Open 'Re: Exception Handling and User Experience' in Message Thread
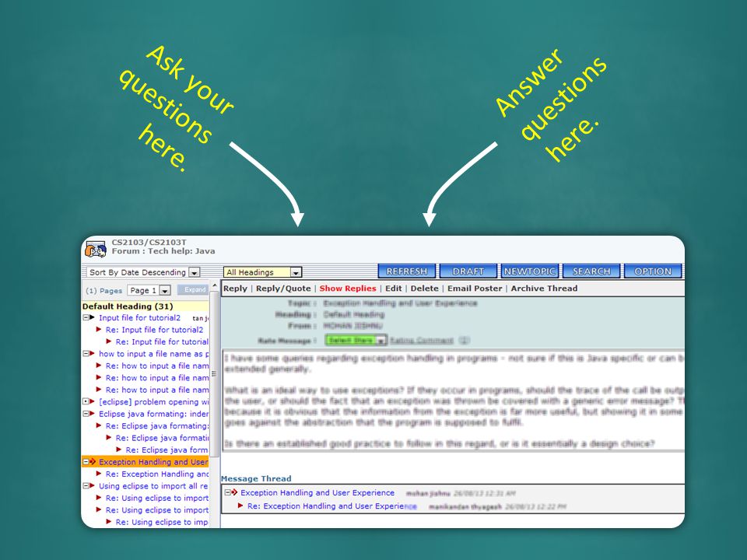Image resolution: width=747 pixels, height=560 pixels. pos(332,506)
